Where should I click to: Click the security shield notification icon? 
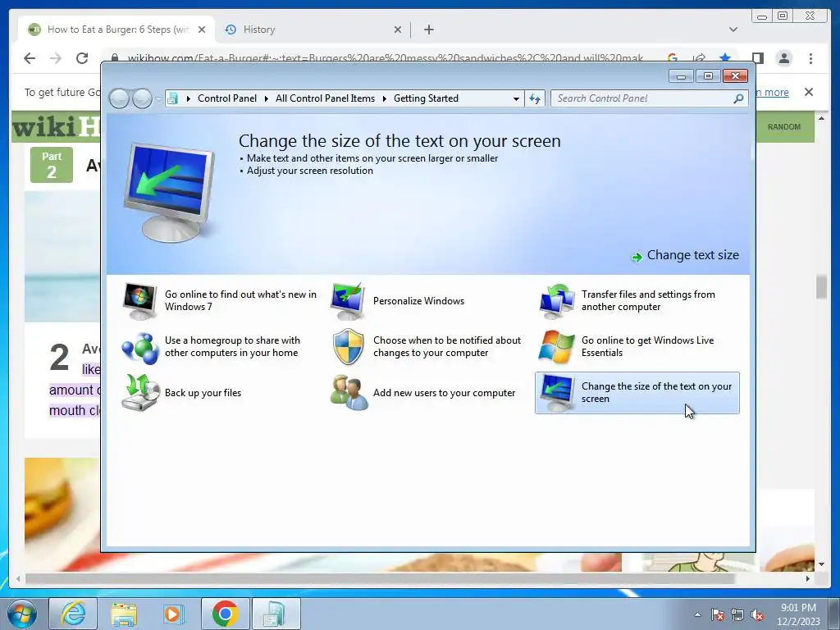[348, 347]
